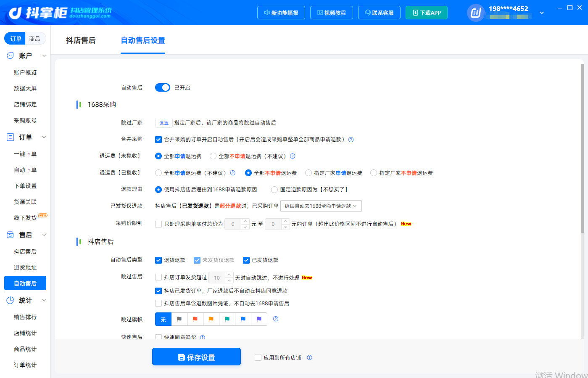588x378 pixels.
Task: Click 联系客服 button
Action: [379, 13]
